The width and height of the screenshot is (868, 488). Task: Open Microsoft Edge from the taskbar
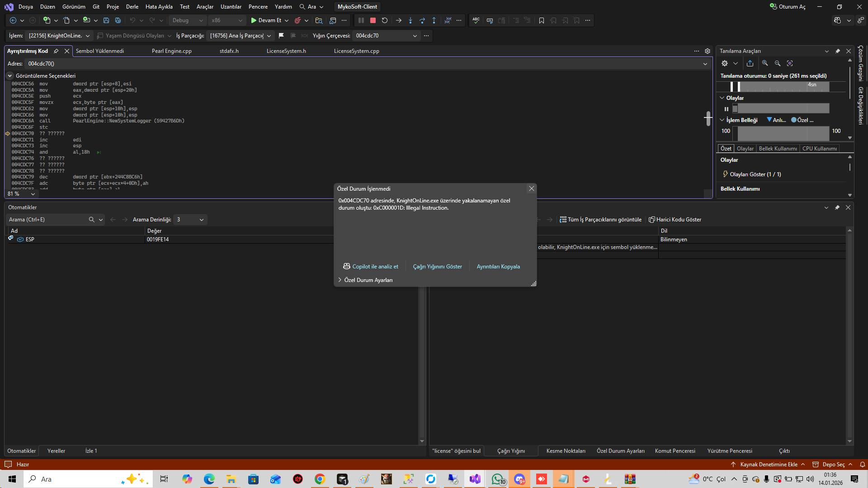[x=209, y=479]
